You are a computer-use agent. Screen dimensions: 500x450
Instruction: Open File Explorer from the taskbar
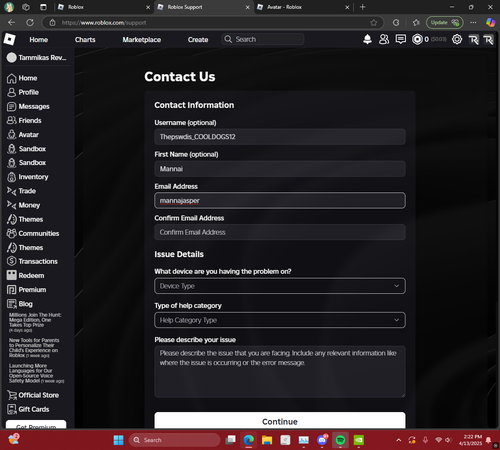(267, 440)
